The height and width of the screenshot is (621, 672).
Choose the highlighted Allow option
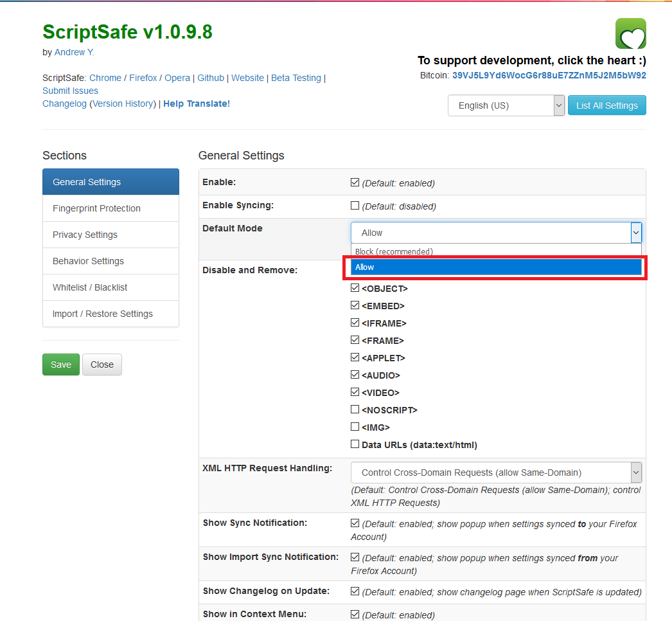pos(496,267)
